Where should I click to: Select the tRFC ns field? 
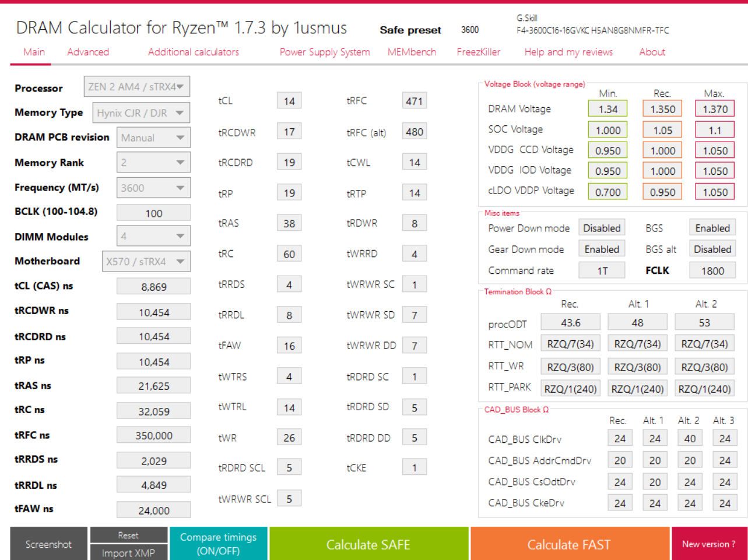tap(153, 435)
